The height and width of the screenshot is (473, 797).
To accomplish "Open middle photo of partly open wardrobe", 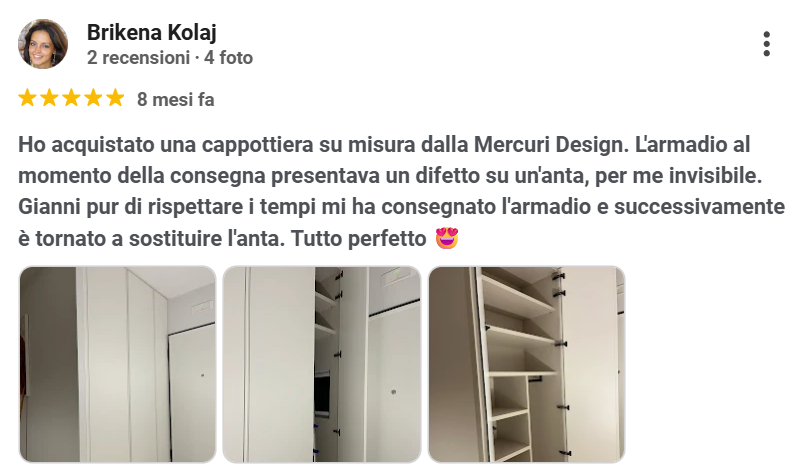I will [x=322, y=364].
